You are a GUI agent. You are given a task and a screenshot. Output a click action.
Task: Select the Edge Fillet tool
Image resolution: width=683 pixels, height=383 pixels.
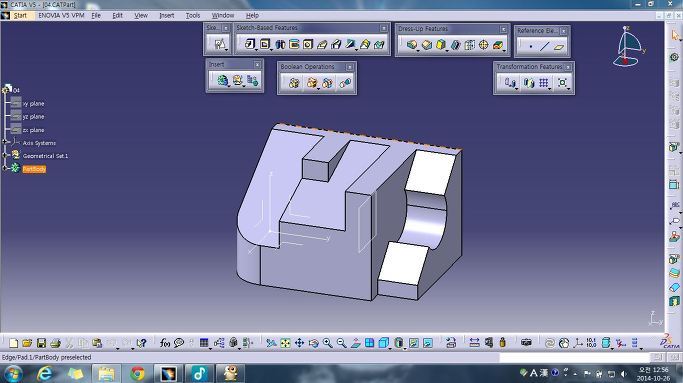click(412, 44)
